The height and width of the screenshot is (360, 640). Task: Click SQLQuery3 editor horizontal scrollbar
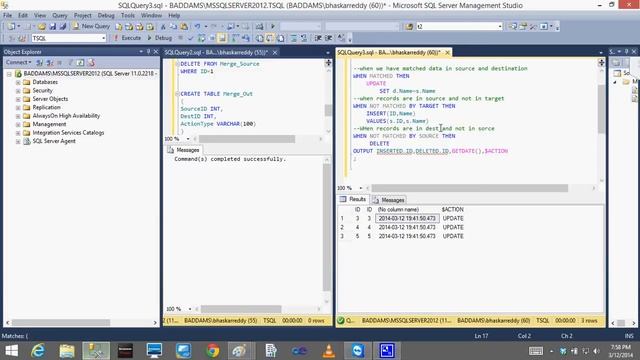pos(469,188)
